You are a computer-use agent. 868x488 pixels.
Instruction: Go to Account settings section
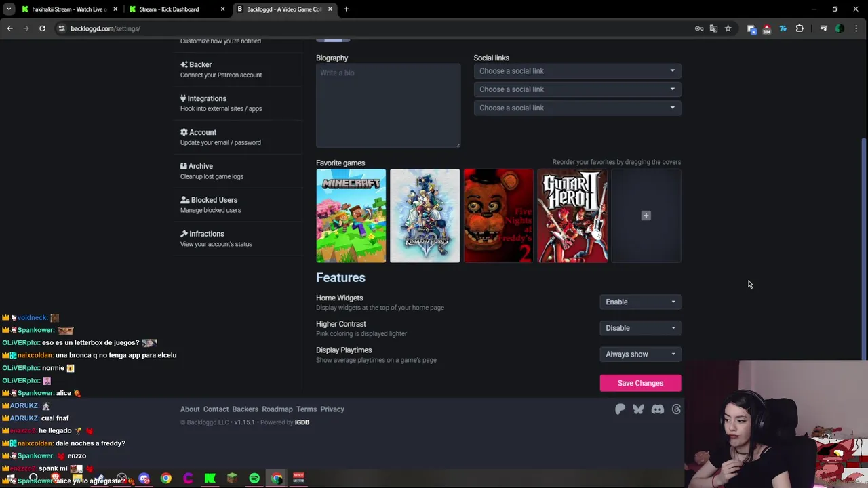[x=220, y=137]
